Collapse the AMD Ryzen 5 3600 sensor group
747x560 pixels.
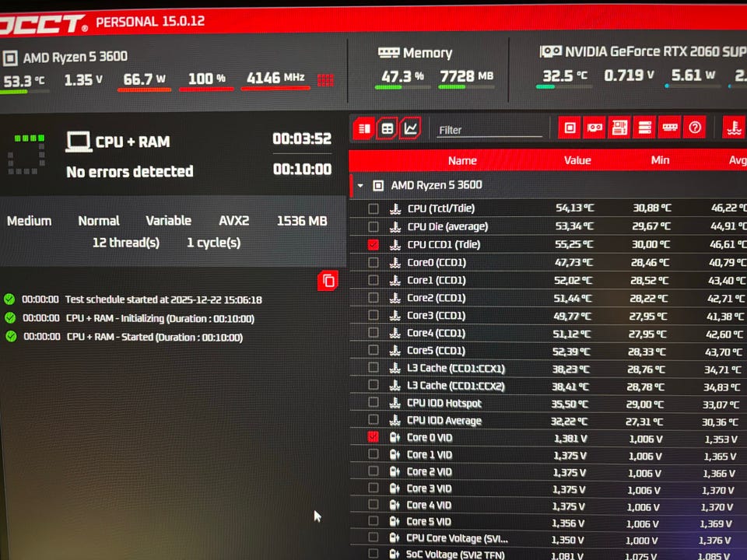pyautogui.click(x=360, y=185)
